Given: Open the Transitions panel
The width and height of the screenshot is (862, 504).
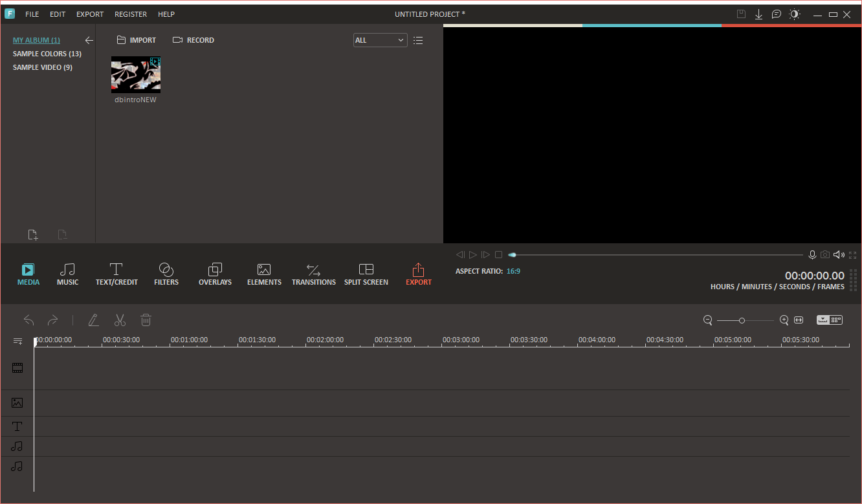Looking at the screenshot, I should click(x=313, y=274).
